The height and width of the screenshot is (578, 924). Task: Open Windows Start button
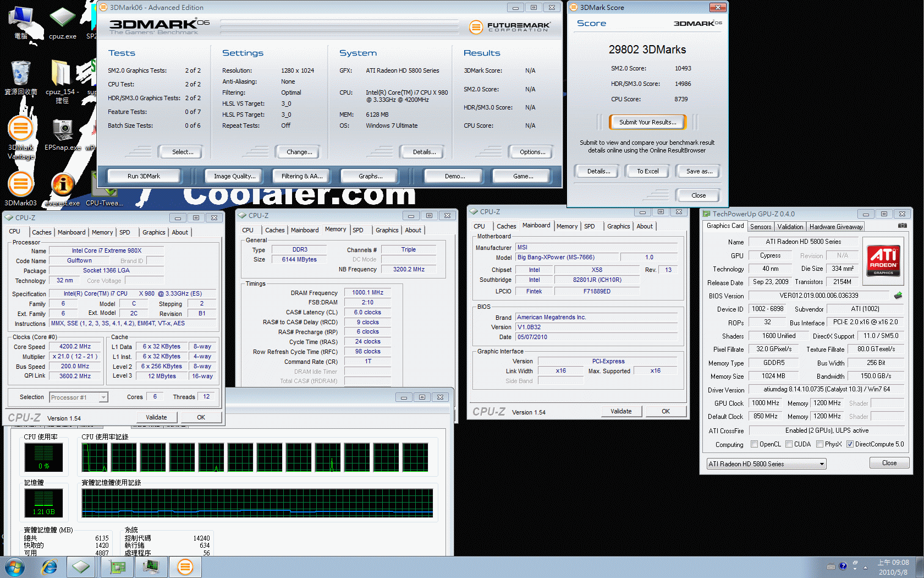click(x=14, y=566)
